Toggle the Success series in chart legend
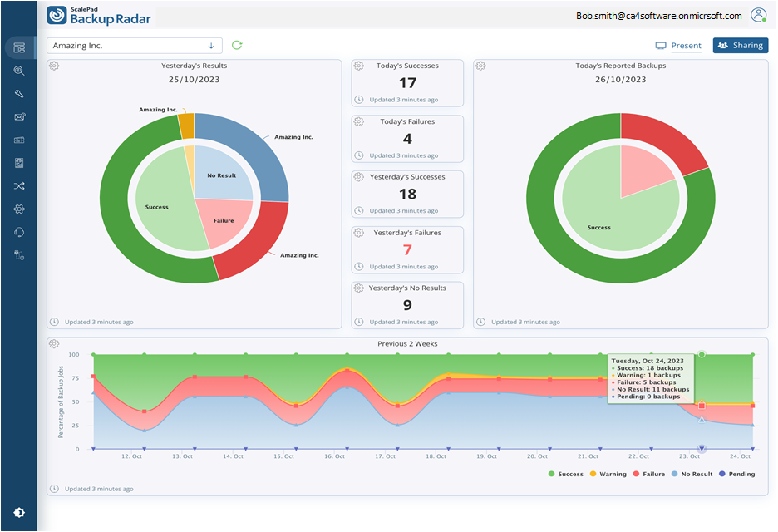Image resolution: width=778 pixels, height=532 pixels. 566,474
